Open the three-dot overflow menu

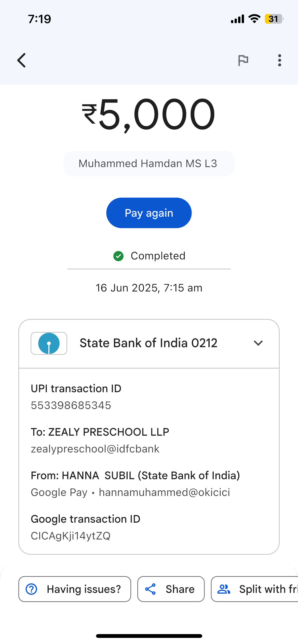280,60
